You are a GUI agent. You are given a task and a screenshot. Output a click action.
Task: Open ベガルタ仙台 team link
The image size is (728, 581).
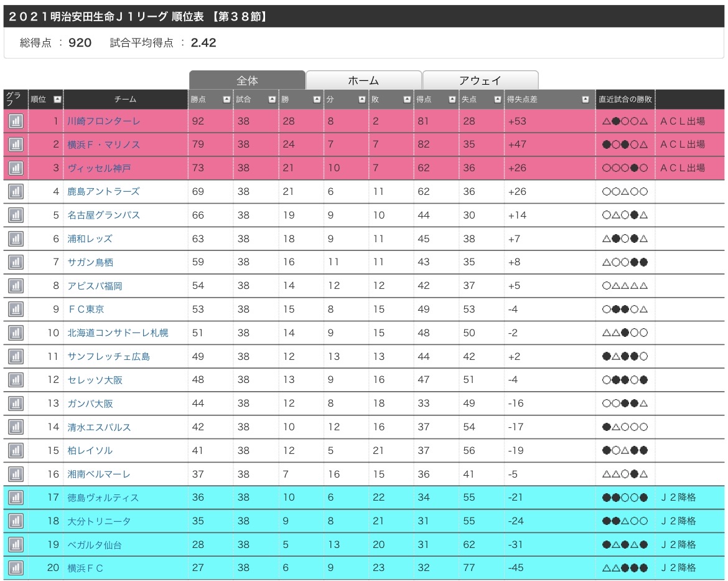coord(95,545)
